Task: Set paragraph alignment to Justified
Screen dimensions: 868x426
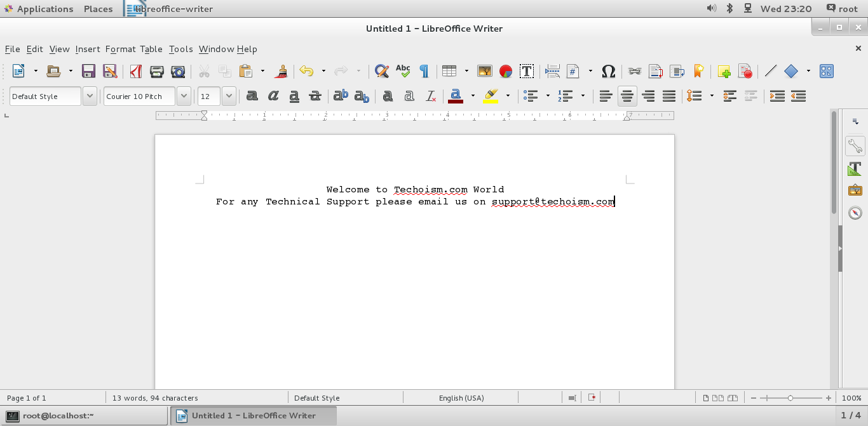Action: pos(669,96)
